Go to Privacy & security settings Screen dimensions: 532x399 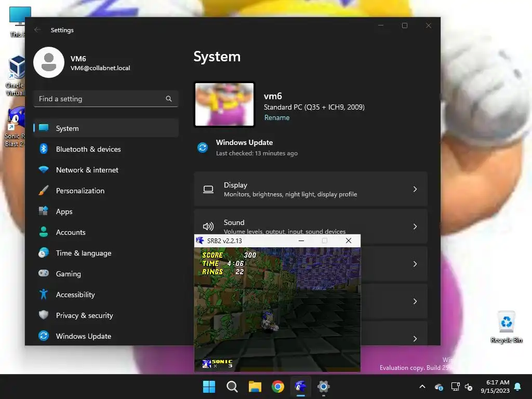tap(106, 315)
